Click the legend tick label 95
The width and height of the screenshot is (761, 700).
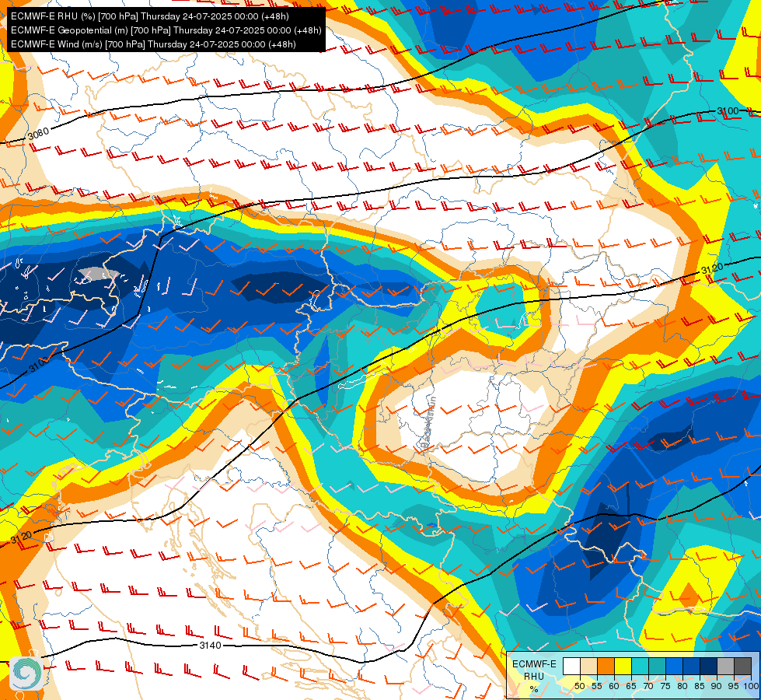pos(734,686)
